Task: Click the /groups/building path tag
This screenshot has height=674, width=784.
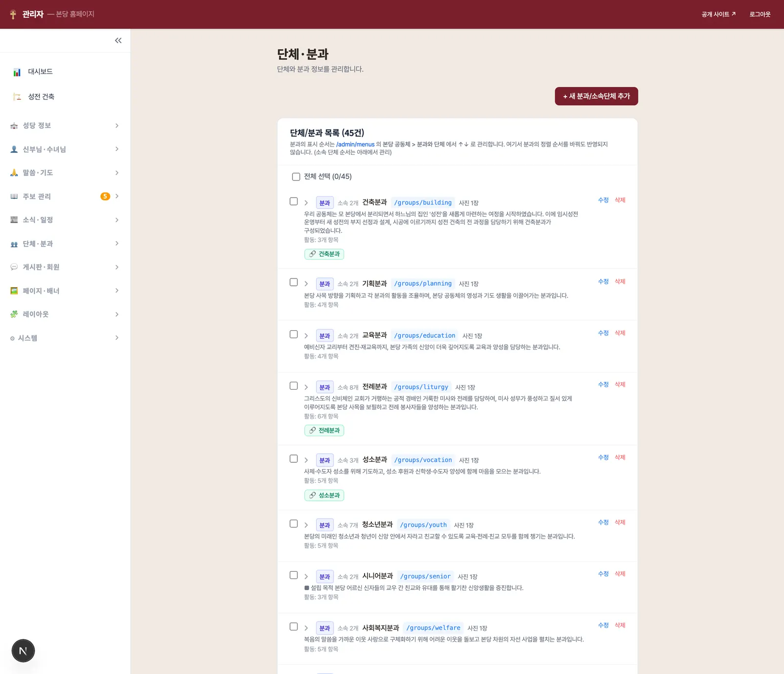Action: coord(423,202)
